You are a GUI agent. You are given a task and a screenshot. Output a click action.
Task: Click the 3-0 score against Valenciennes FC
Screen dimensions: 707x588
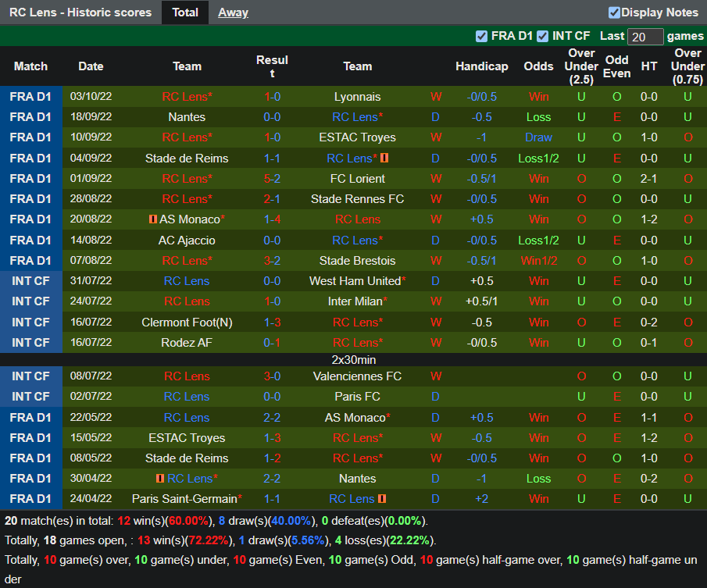272,376
